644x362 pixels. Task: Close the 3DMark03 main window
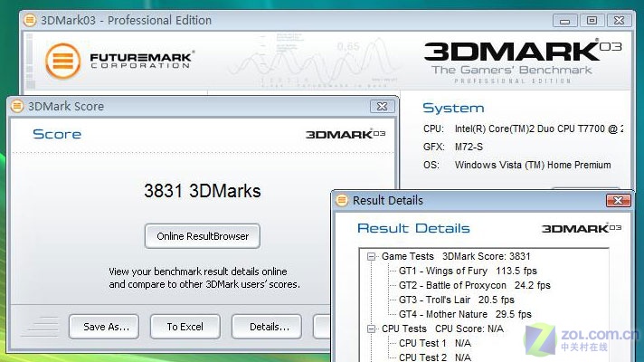click(619, 21)
